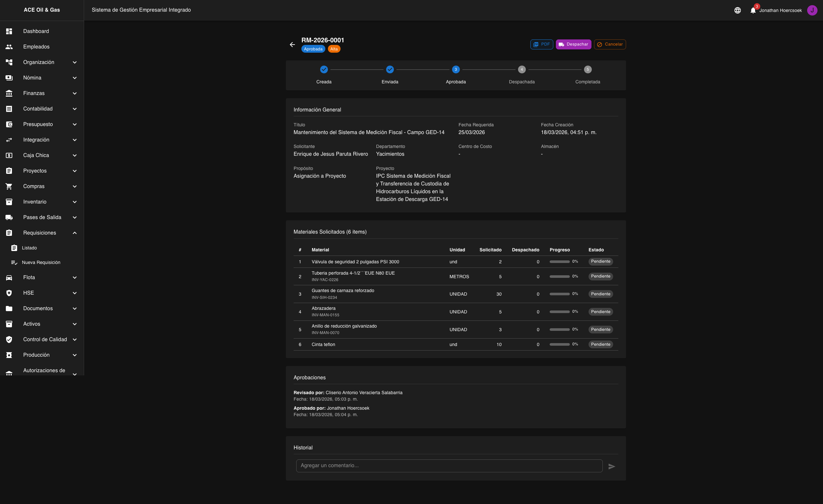823x504 pixels.
Task: Click the Dashboard sidebar icon
Action: [9, 31]
